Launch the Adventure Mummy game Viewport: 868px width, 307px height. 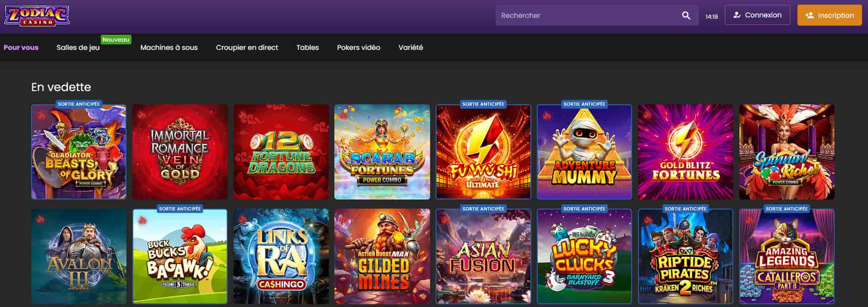pos(584,152)
